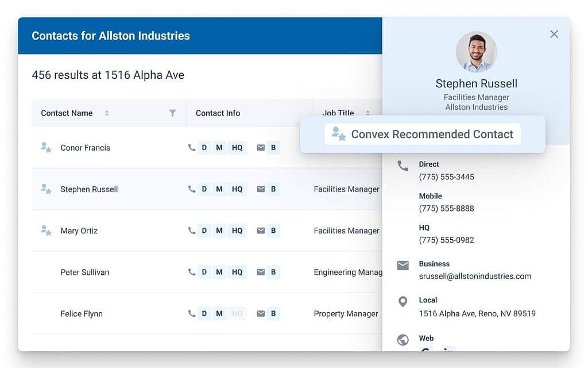
Task: Click email icon in Mary Ortiz row
Action: 261,230
